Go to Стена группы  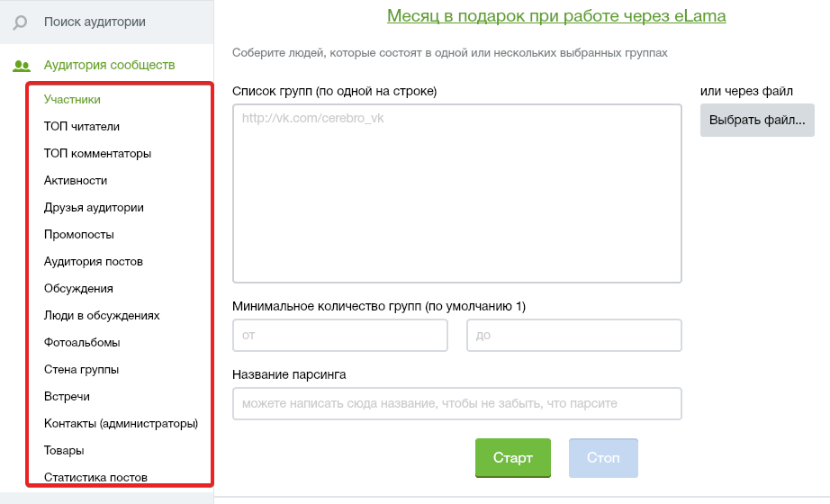tap(81, 370)
